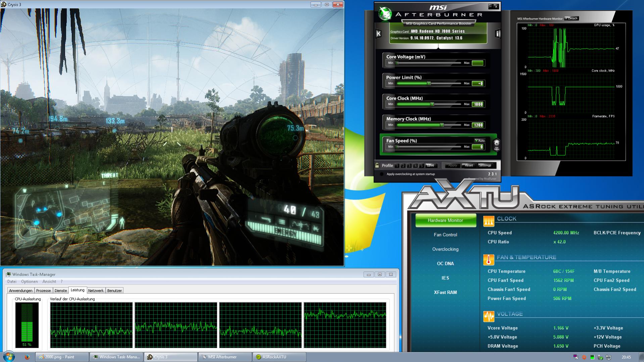Click the Memory Clock slider handle
Image resolution: width=644 pixels, height=362 pixels.
coord(442,125)
